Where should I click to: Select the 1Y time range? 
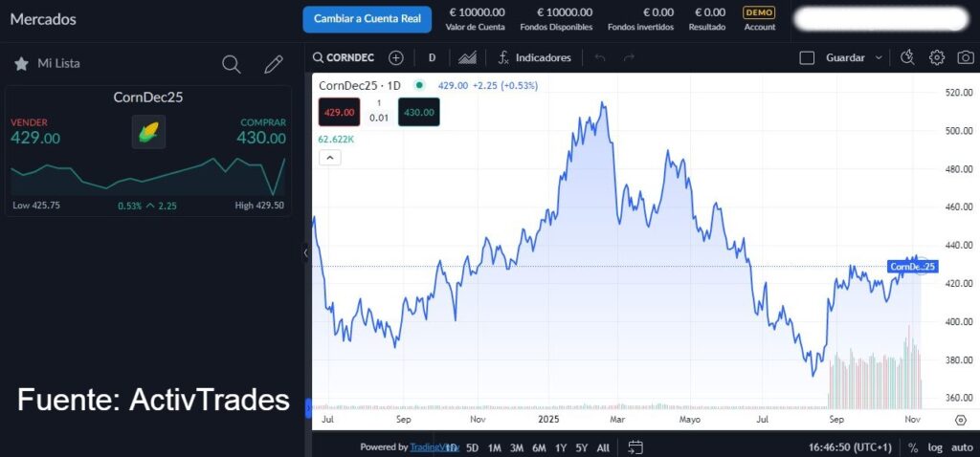click(x=561, y=447)
